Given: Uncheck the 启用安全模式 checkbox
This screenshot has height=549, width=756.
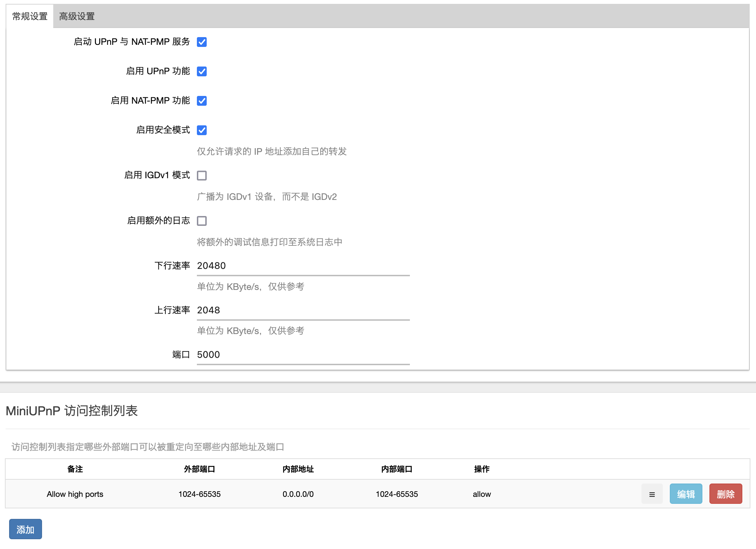Looking at the screenshot, I should [x=202, y=130].
